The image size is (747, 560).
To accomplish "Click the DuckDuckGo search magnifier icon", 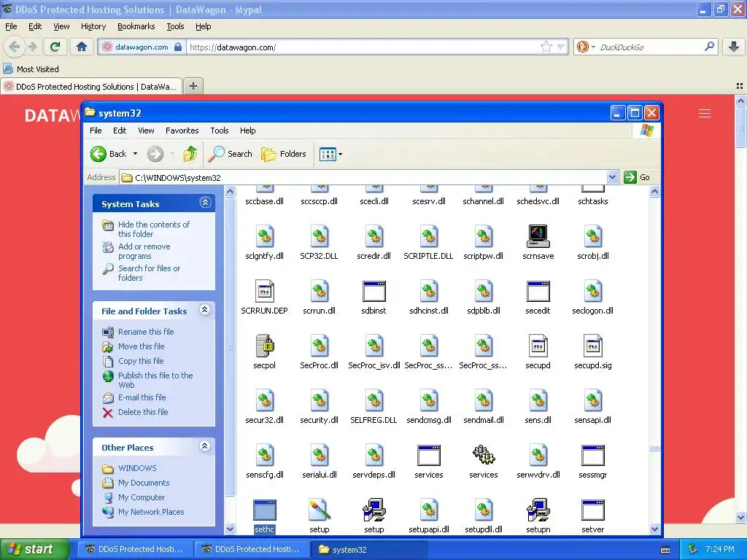I will tap(709, 47).
